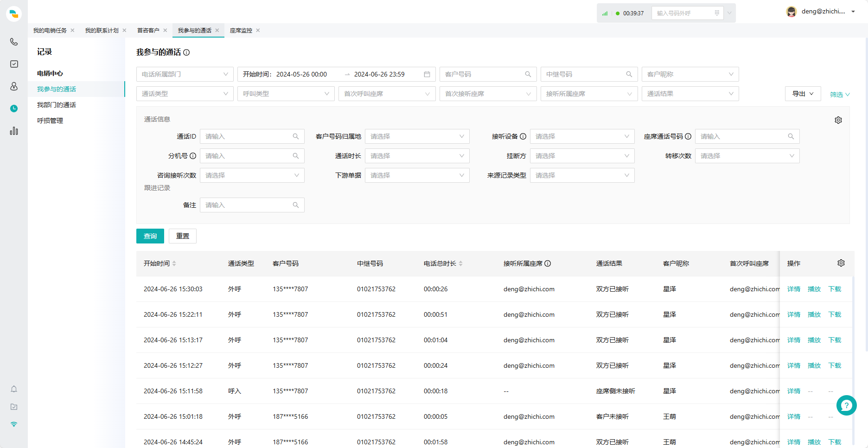Open the clock records sidebar icon

click(x=14, y=109)
